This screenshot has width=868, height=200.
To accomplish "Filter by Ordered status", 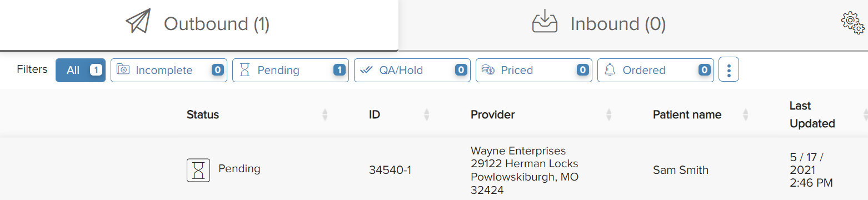I will (x=656, y=70).
